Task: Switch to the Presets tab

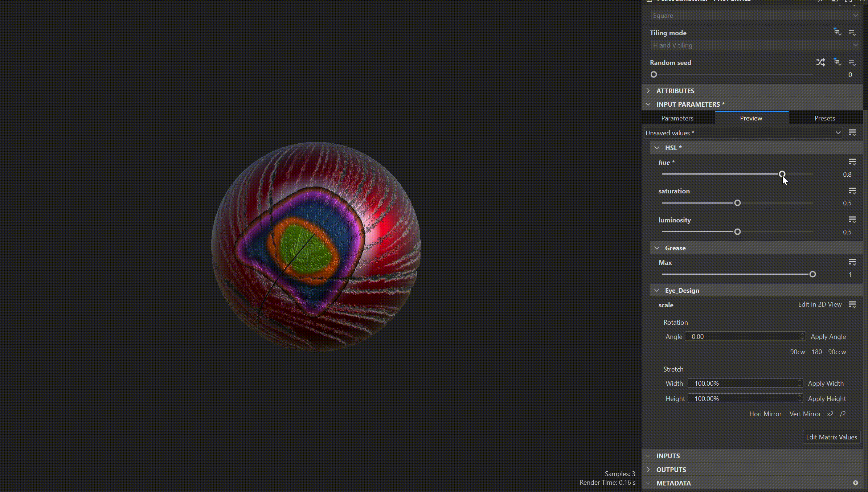Action: tap(824, 118)
